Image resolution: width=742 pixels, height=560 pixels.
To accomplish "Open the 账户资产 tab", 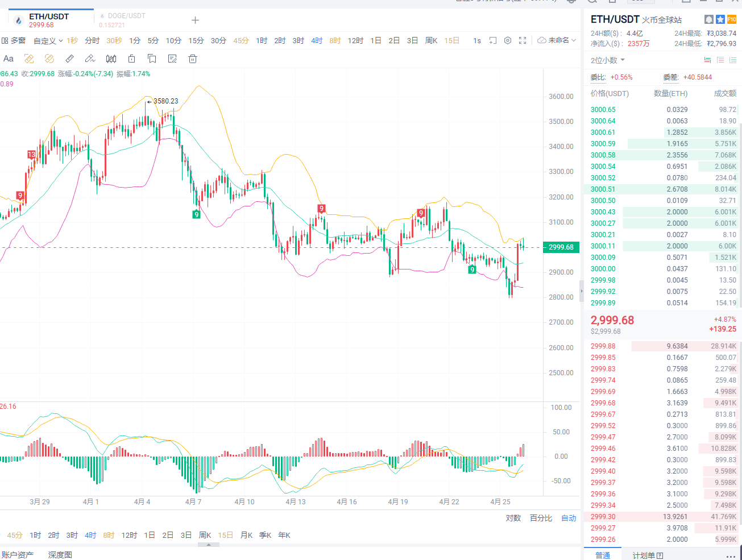I will click(x=18, y=555).
